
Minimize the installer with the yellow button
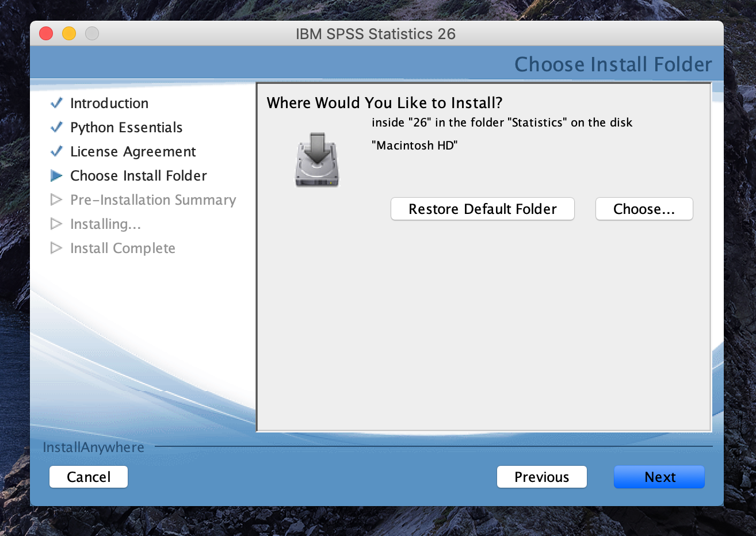pyautogui.click(x=69, y=34)
